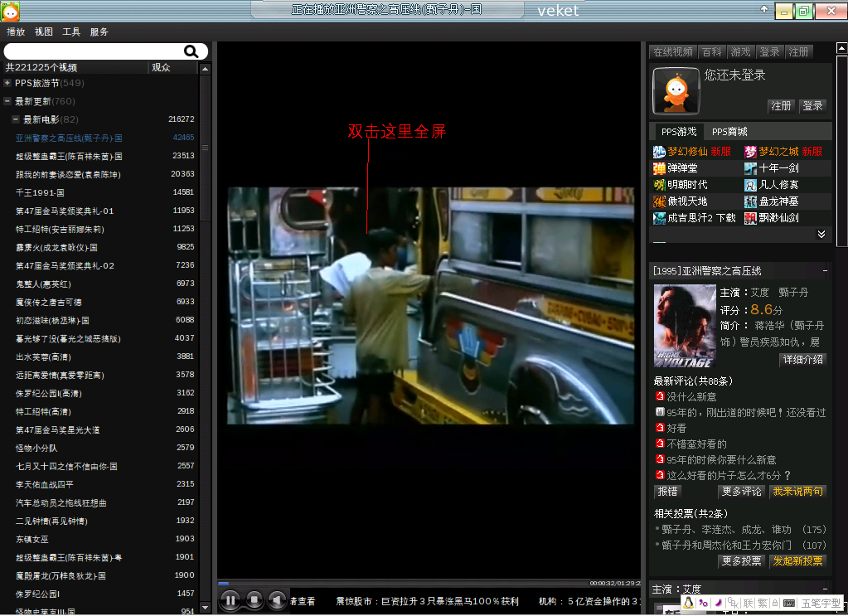Click the GBK encoding icon in IME bar
The width and height of the screenshot is (848, 616).
point(733,603)
